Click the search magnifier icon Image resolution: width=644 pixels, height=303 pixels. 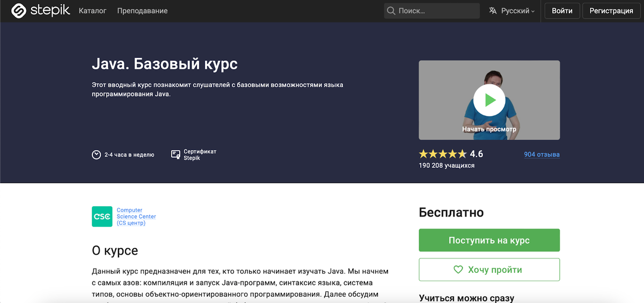[391, 11]
